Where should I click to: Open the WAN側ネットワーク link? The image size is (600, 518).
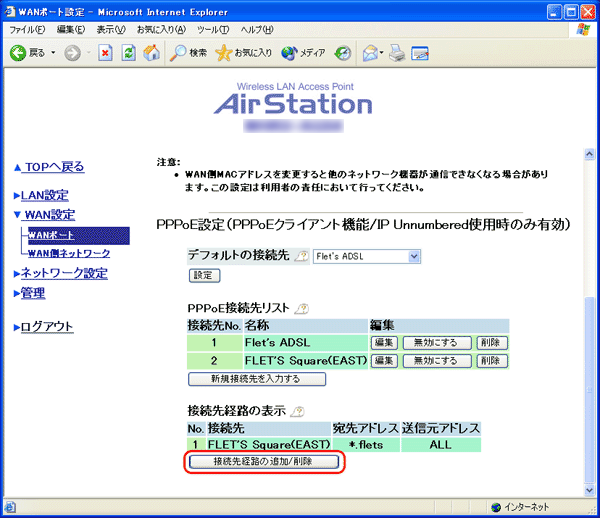(69, 253)
